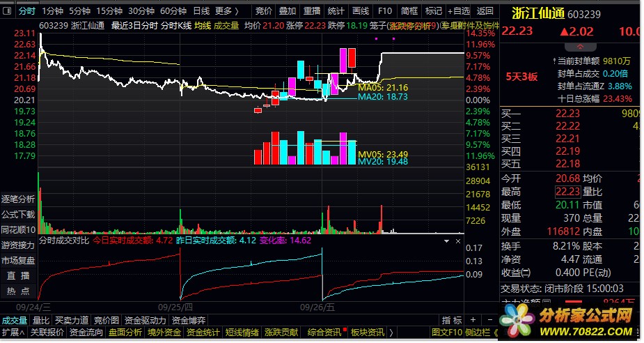Click the 09/25/四 date marker
Image resolution: width=644 pixels, height=343 pixels.
pyautogui.click(x=175, y=307)
